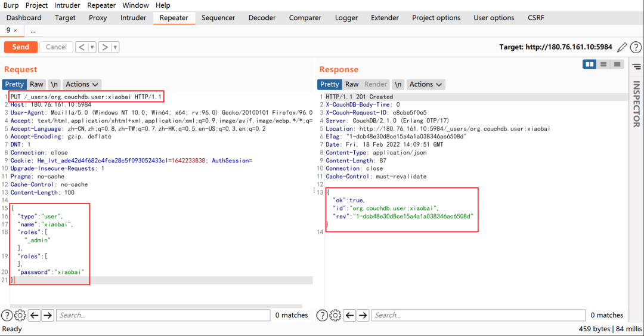This screenshot has height=336, width=644.
Task: Click the Cookie header line
Action: coord(131,161)
